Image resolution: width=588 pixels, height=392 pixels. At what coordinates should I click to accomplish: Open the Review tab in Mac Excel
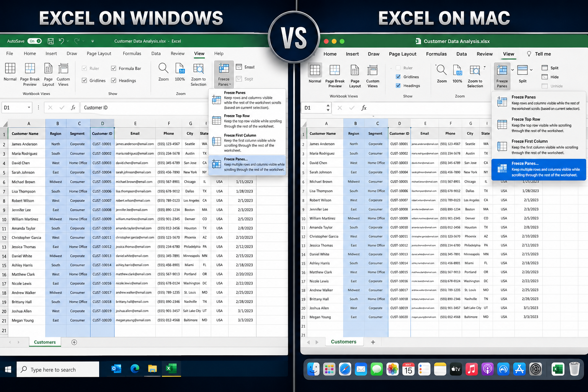[x=485, y=54]
